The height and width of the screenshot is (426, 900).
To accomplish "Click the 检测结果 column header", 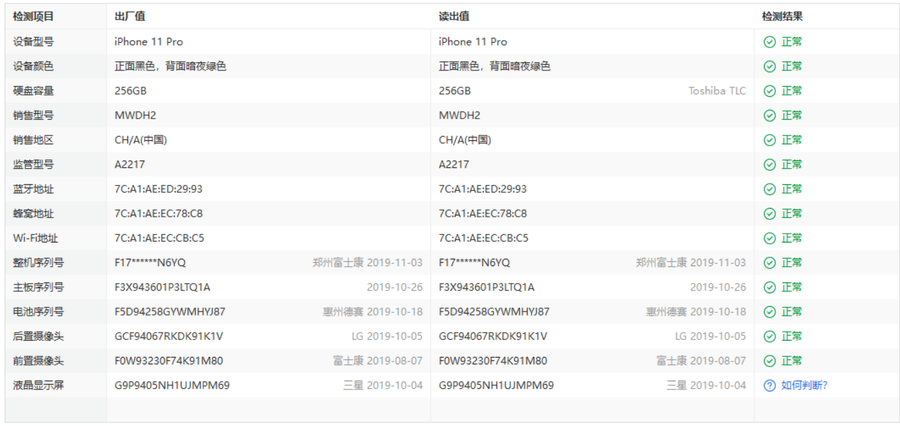I will coord(782,17).
